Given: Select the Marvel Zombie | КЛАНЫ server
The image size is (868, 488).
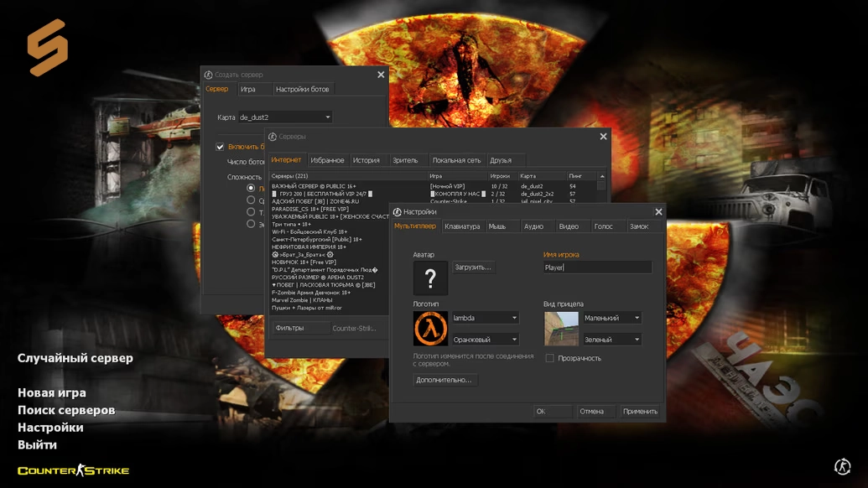Looking at the screenshot, I should pyautogui.click(x=330, y=300).
